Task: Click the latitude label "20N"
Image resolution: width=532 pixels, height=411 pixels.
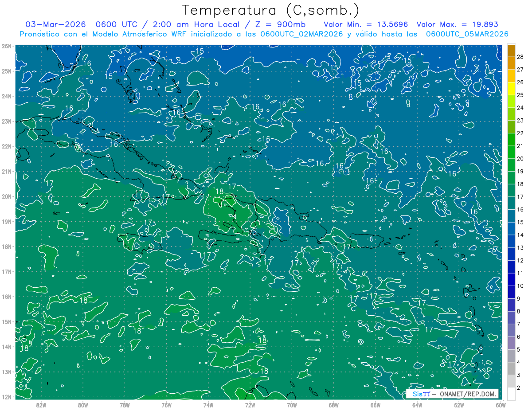Action: [x=6, y=196]
